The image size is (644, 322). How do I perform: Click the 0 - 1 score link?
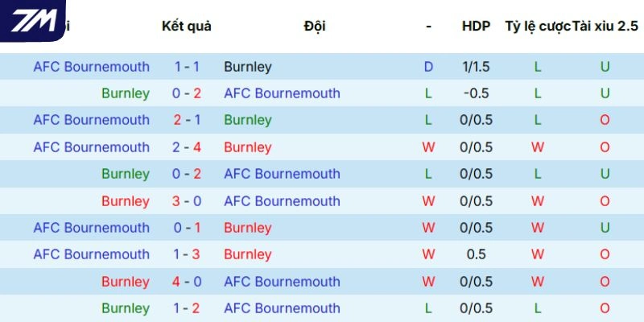[188, 228]
